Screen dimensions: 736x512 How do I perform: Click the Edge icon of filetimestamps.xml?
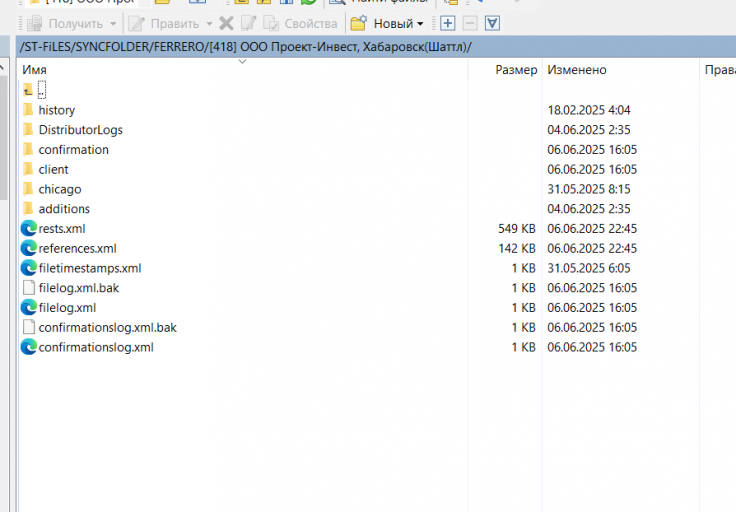coord(29,268)
